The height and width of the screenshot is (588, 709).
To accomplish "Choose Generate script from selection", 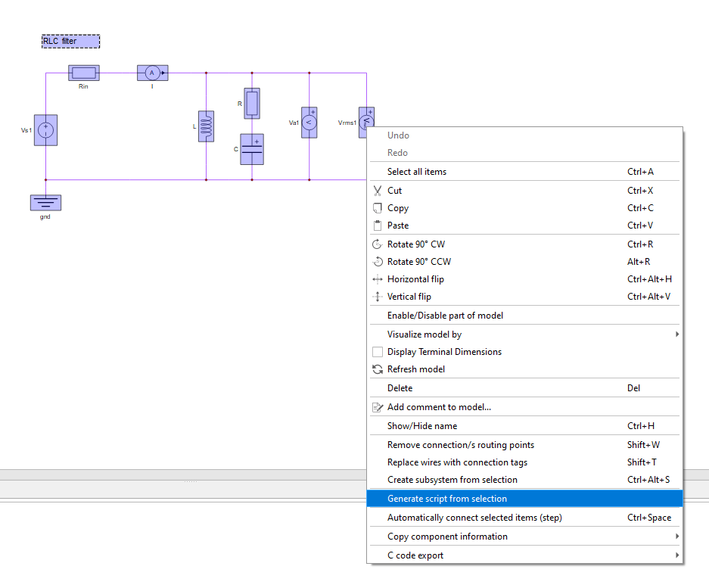I will click(524, 499).
